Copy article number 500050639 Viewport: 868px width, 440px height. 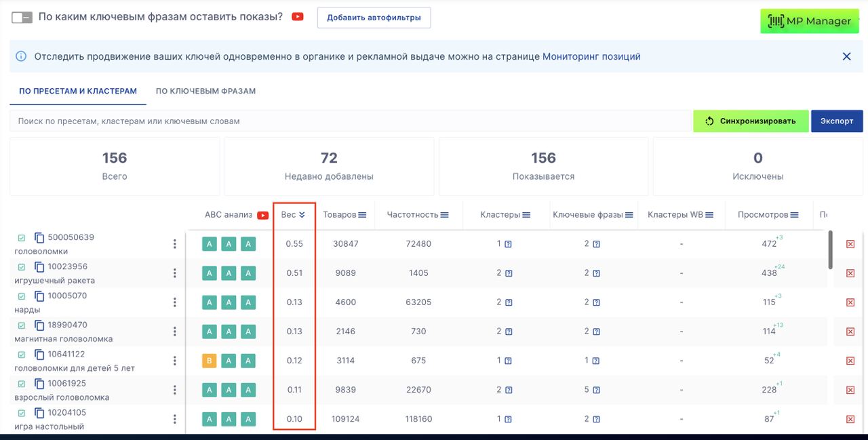click(39, 238)
